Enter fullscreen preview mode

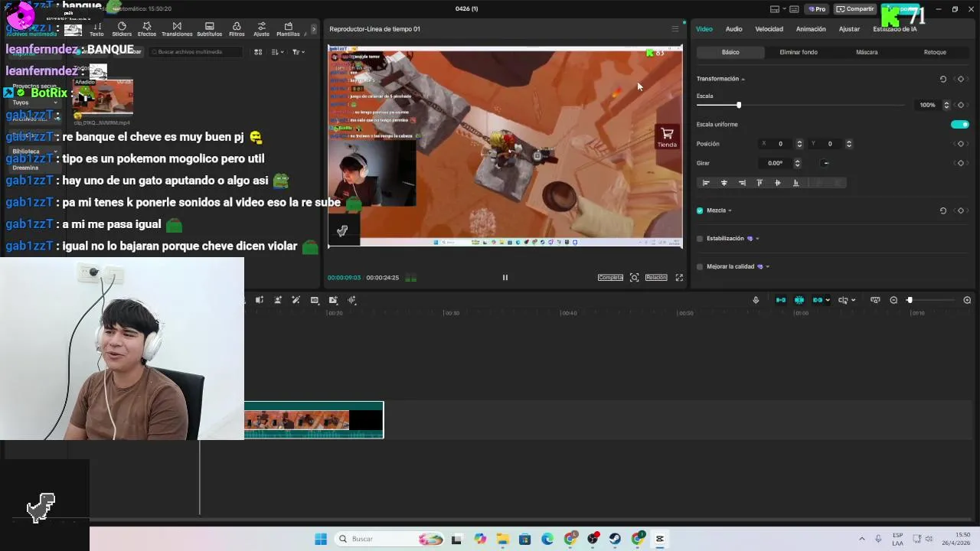[679, 278]
